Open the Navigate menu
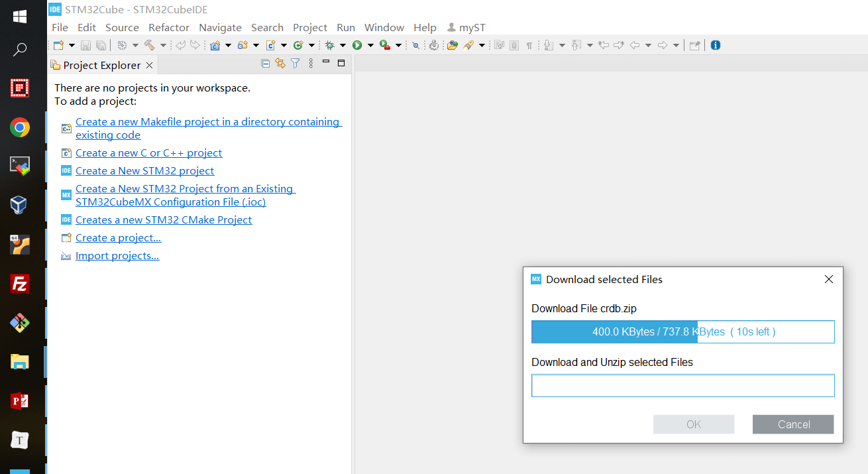This screenshot has width=868, height=474. (220, 27)
